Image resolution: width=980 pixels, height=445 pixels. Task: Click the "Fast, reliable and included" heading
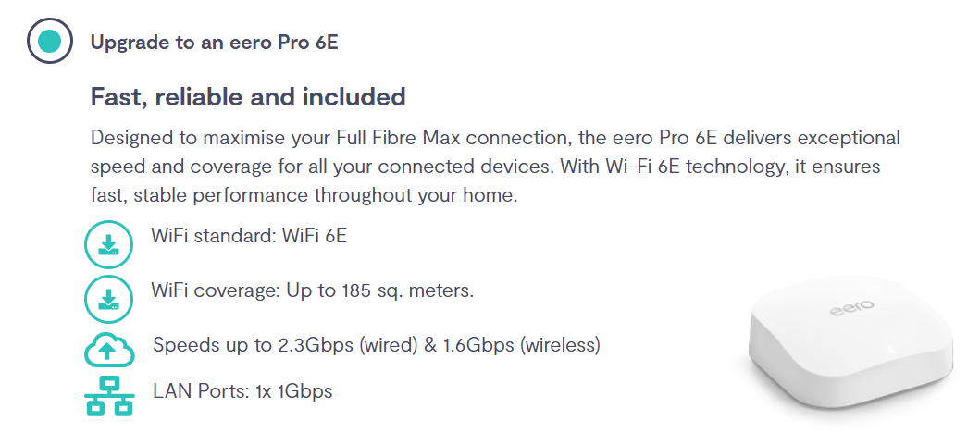[247, 96]
